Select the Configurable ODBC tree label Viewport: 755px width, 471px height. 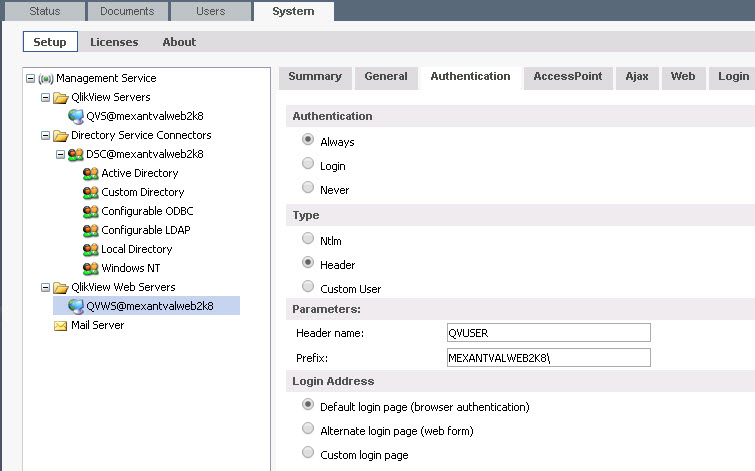tap(147, 211)
